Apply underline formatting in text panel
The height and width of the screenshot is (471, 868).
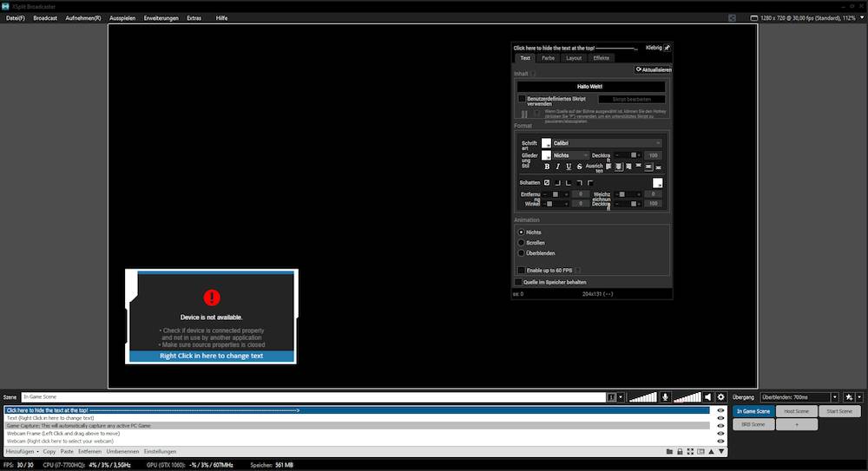click(x=569, y=167)
